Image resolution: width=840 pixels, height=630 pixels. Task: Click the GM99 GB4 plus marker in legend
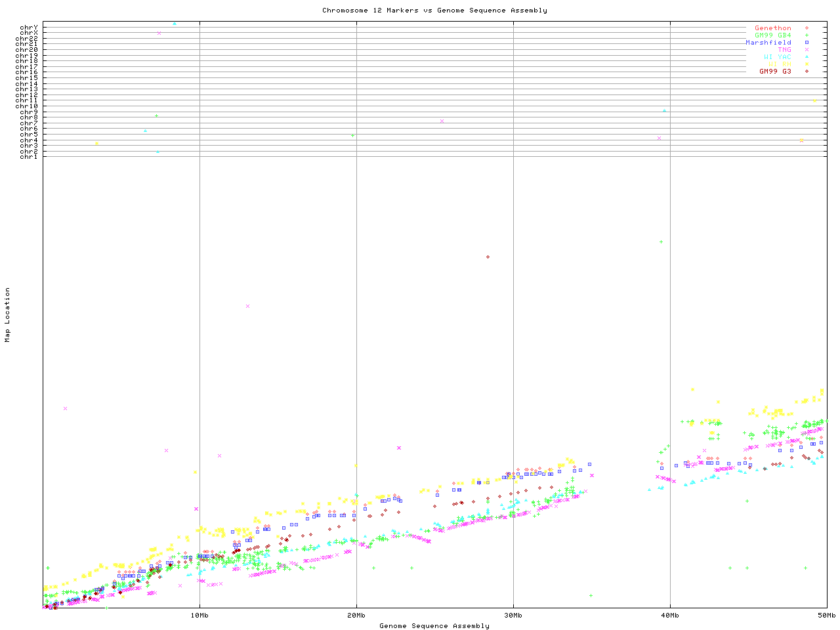click(807, 35)
